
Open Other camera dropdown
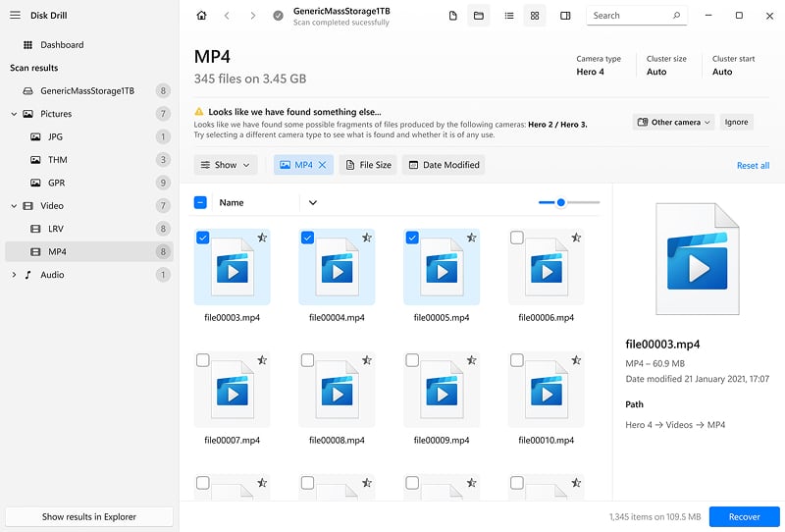point(673,122)
